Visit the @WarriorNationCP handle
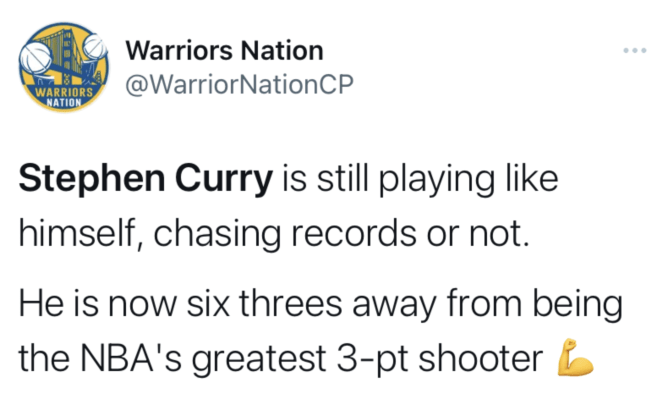 click(x=239, y=84)
